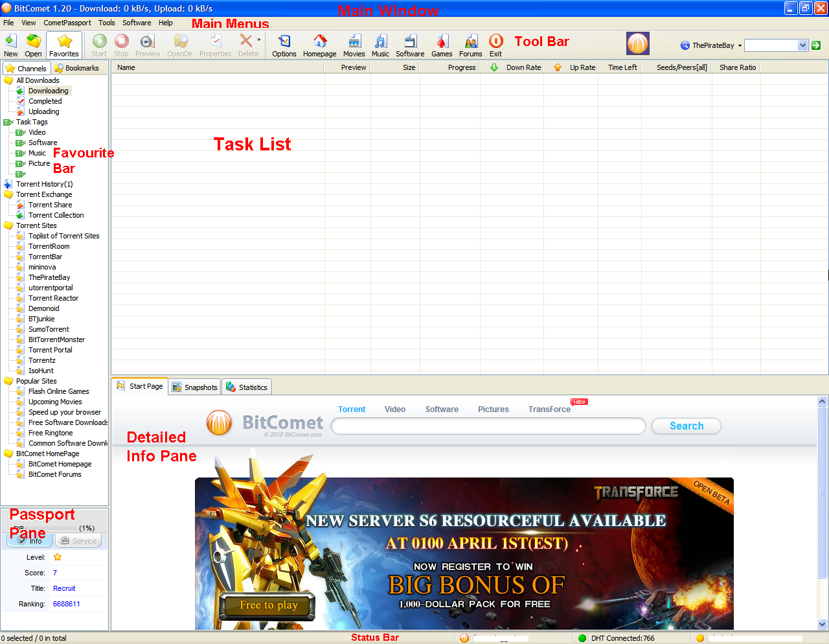Open ThePirateBay search engine dropdown
The height and width of the screenshot is (644, 829).
coord(711,45)
